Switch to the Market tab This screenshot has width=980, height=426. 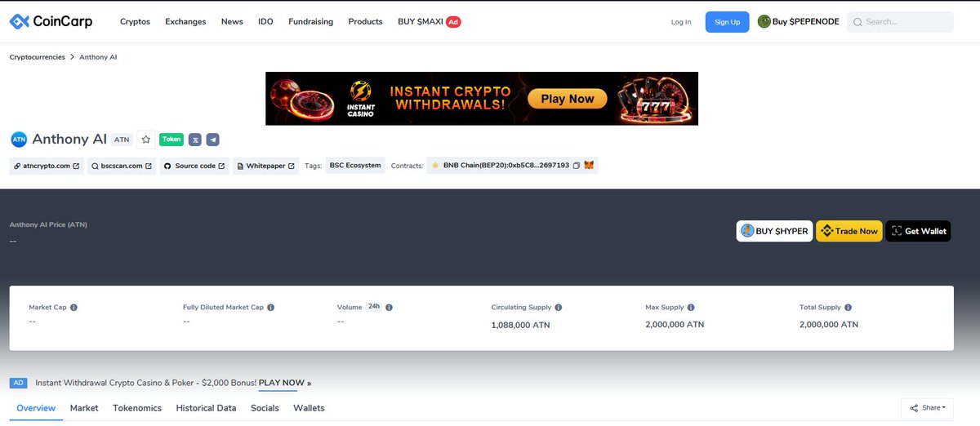pos(84,408)
